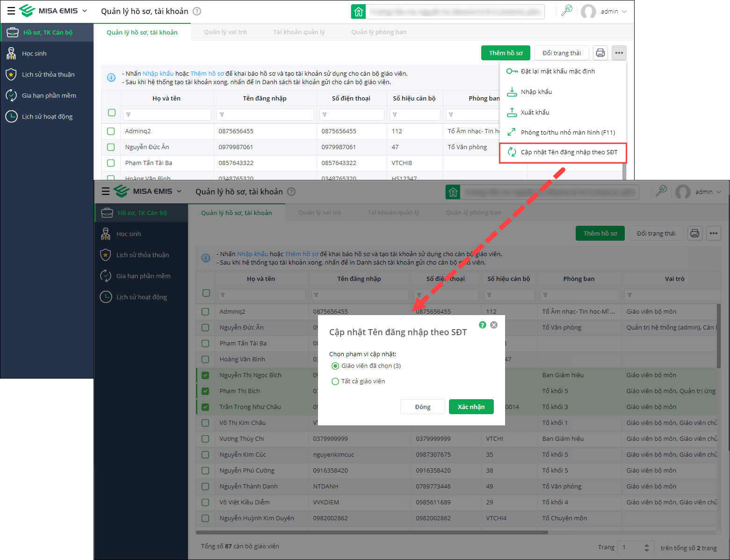Uncheck the Phạm Thị Bích row
Viewport: 730px width, 560px height.
[205, 391]
